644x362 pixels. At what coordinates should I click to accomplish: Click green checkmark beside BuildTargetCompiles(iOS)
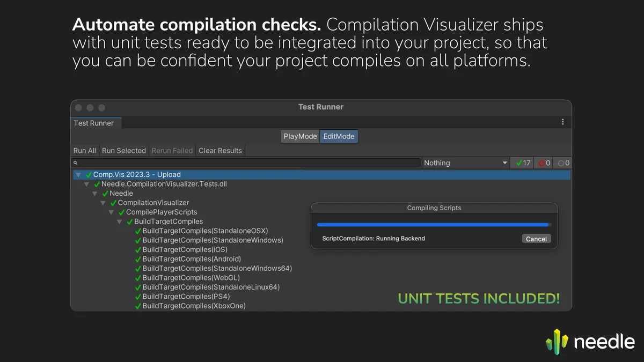(x=138, y=250)
